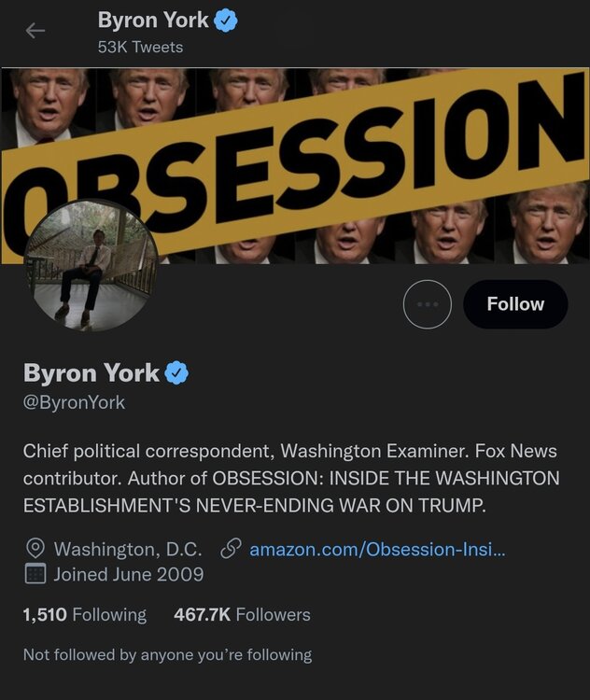Image resolution: width=590 pixels, height=700 pixels.
Task: View the 1,510 Following list
Action: [x=85, y=615]
